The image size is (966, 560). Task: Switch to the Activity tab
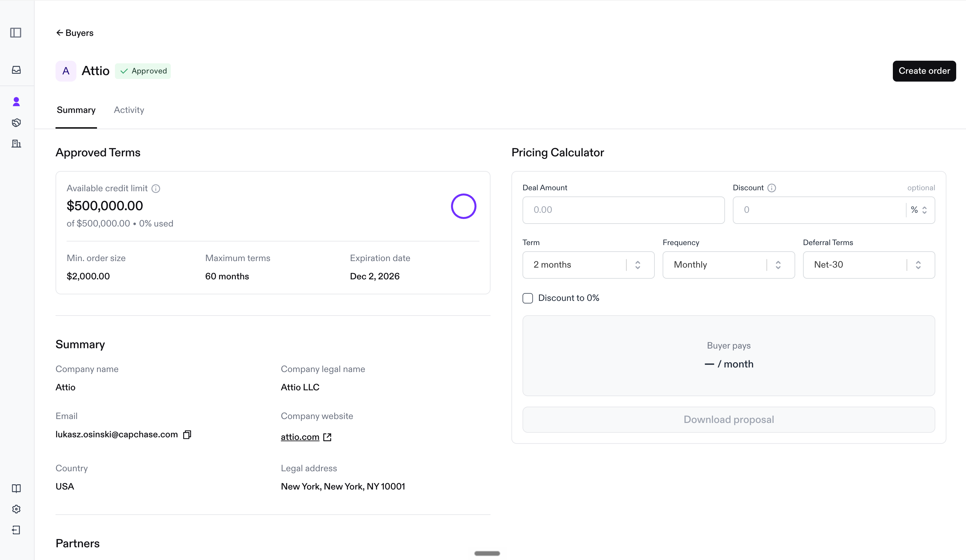click(129, 110)
